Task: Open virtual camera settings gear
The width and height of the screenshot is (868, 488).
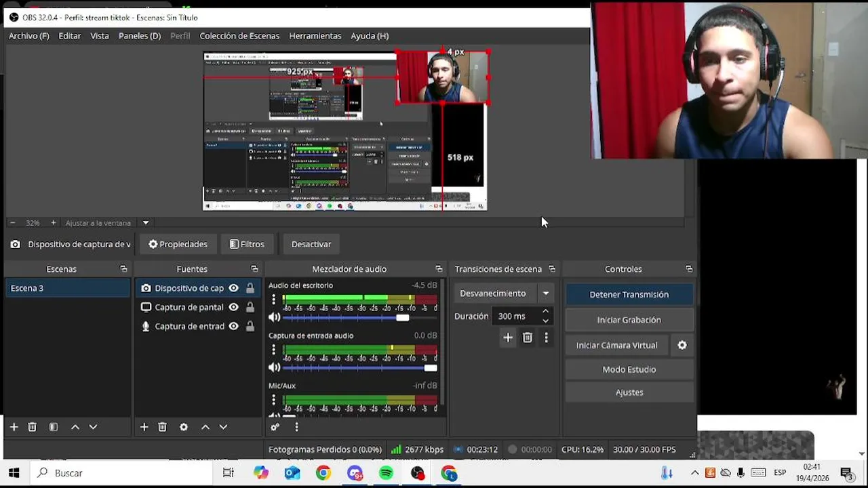Action: pyautogui.click(x=682, y=345)
